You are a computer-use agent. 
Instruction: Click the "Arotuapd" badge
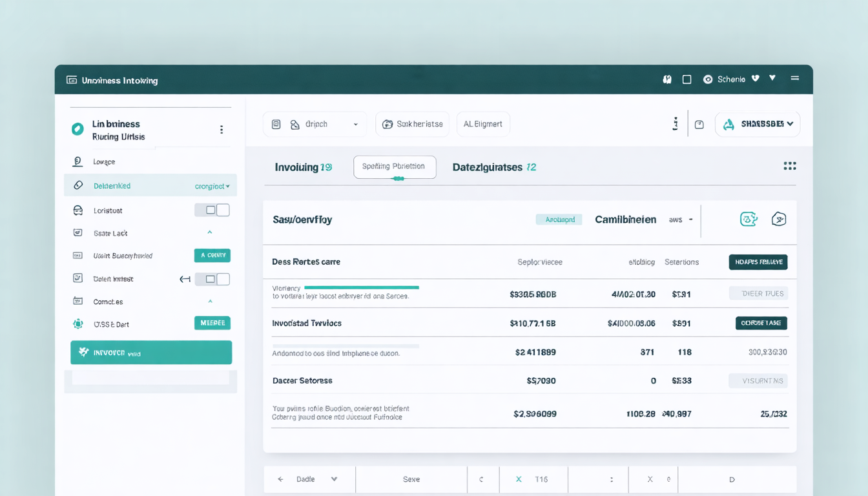click(559, 220)
